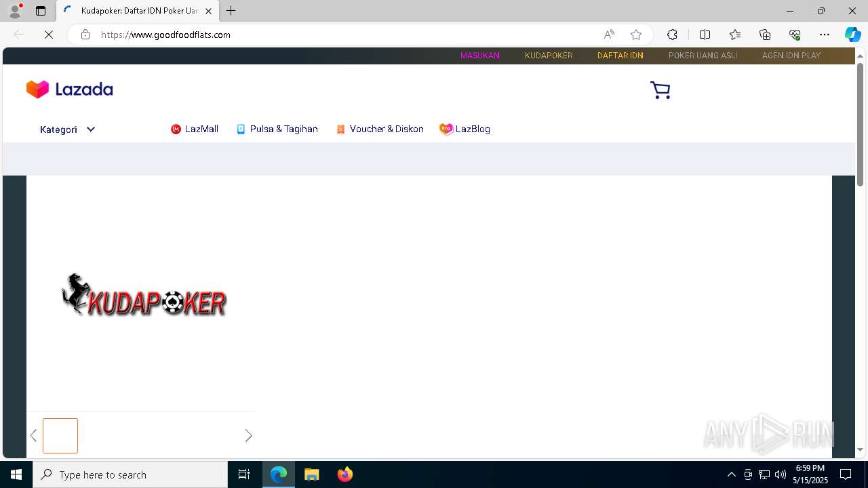The height and width of the screenshot is (488, 868).
Task: Show previous gallery thumbnail arrow
Action: coord(33,436)
